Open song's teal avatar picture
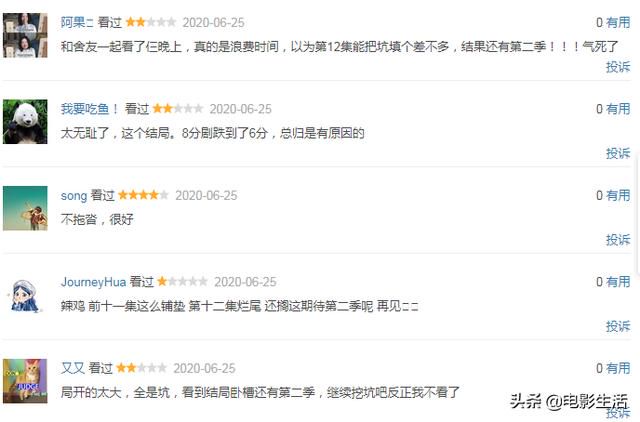Image resolution: width=640 pixels, height=422 pixels. pyautogui.click(x=25, y=208)
